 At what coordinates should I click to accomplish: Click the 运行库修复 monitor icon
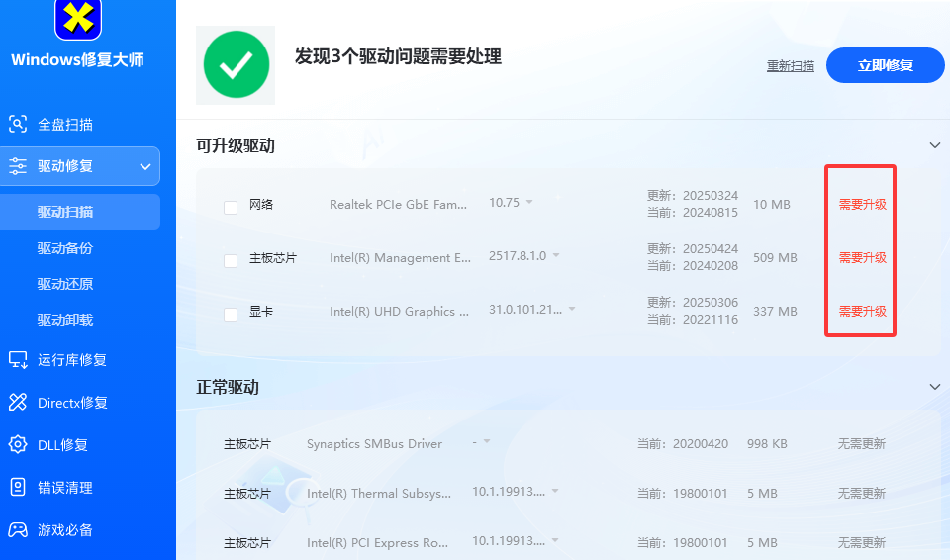(x=18, y=359)
